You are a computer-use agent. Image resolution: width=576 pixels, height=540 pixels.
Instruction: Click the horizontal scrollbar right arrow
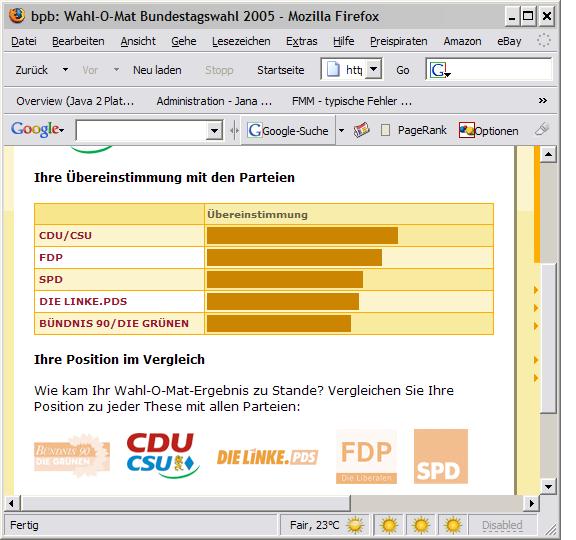[531, 503]
